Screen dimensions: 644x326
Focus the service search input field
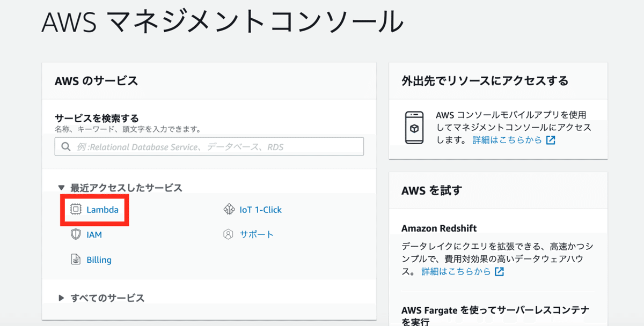tap(215, 147)
